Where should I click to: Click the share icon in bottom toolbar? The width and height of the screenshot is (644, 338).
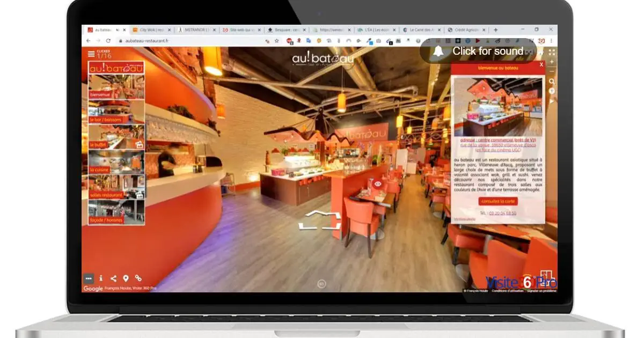click(x=113, y=278)
